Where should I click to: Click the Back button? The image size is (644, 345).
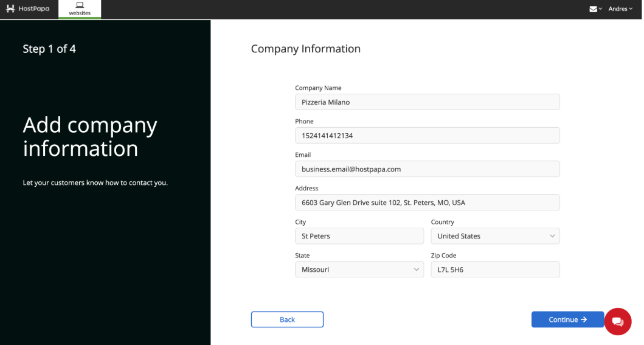click(x=287, y=319)
